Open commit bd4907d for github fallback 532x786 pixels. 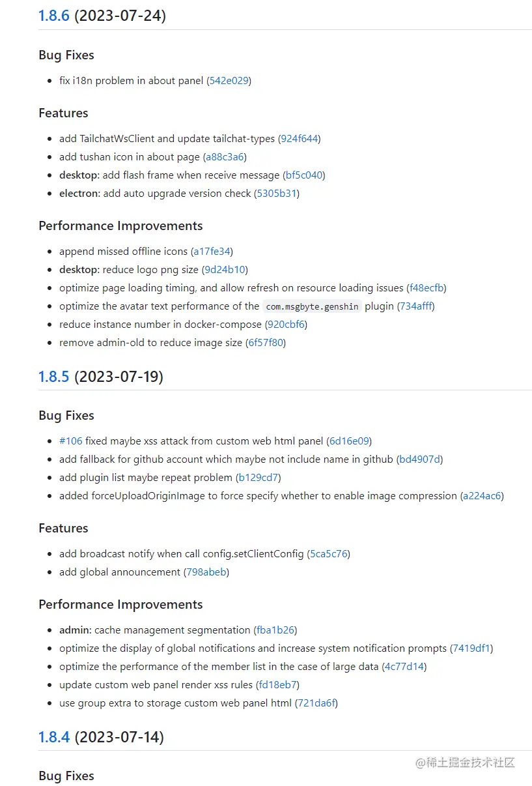[x=420, y=459]
